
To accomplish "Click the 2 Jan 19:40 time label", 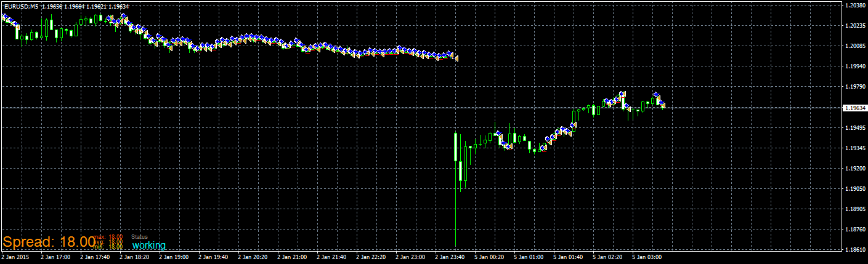I will pos(213,257).
